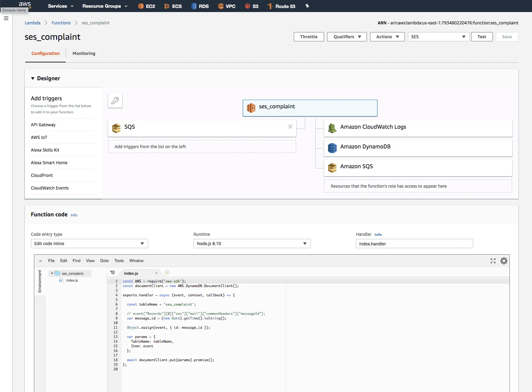Screen dimensions: 532x392
Task: Collapse the Designer section
Action: [33, 78]
